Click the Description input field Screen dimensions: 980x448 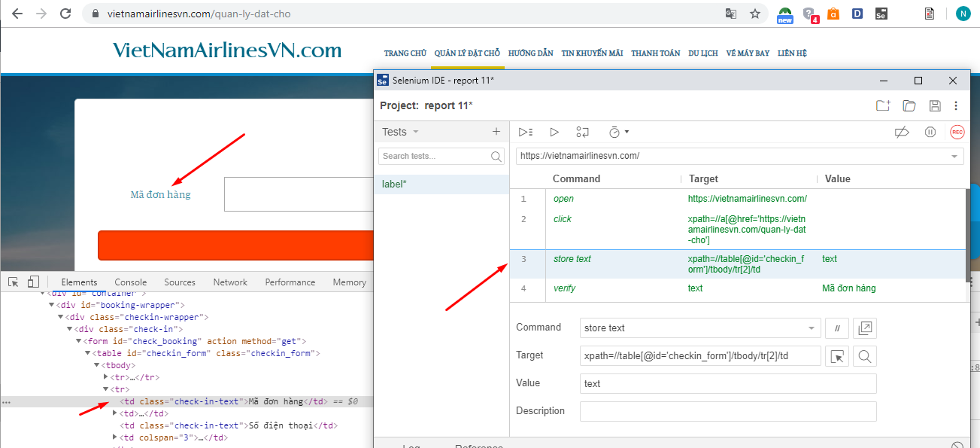728,411
